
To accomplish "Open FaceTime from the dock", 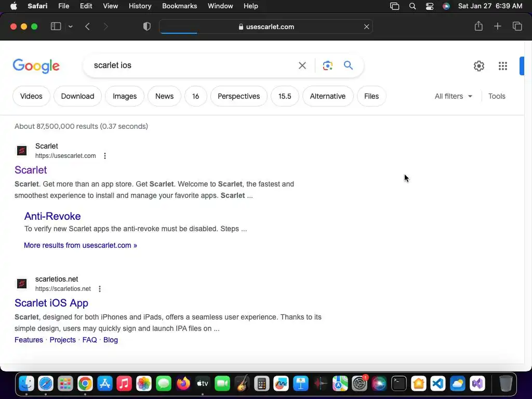I will [222, 384].
